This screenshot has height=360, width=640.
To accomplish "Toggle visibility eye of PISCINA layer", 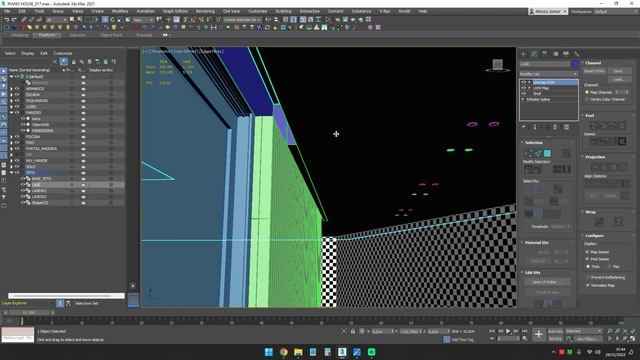I will (17, 137).
